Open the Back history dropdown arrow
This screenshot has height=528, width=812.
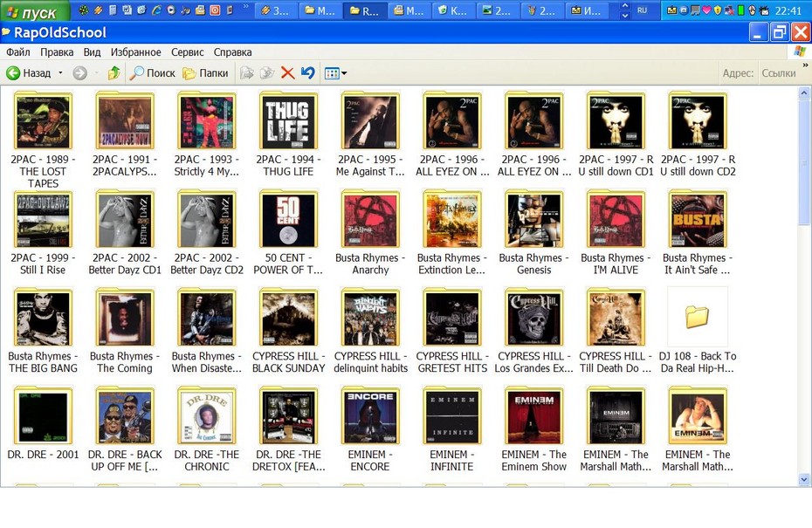(x=60, y=73)
